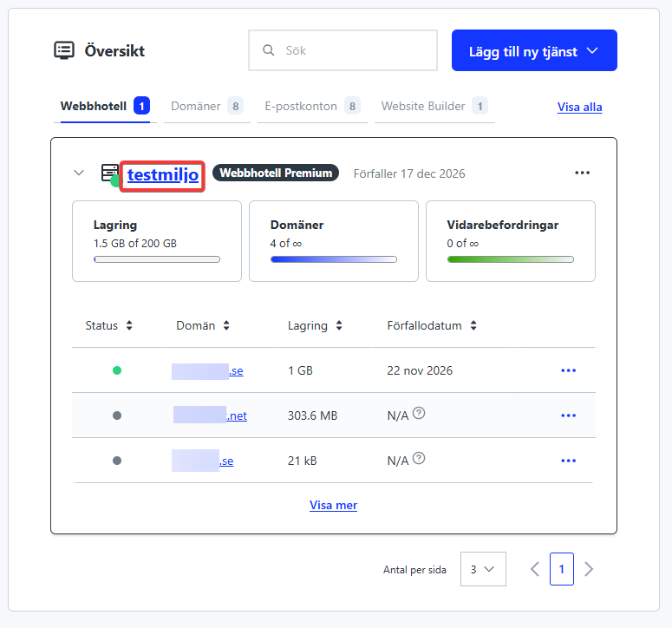Open options menu for the 21 kB domain row
This screenshot has height=628, width=672.
pyautogui.click(x=568, y=461)
